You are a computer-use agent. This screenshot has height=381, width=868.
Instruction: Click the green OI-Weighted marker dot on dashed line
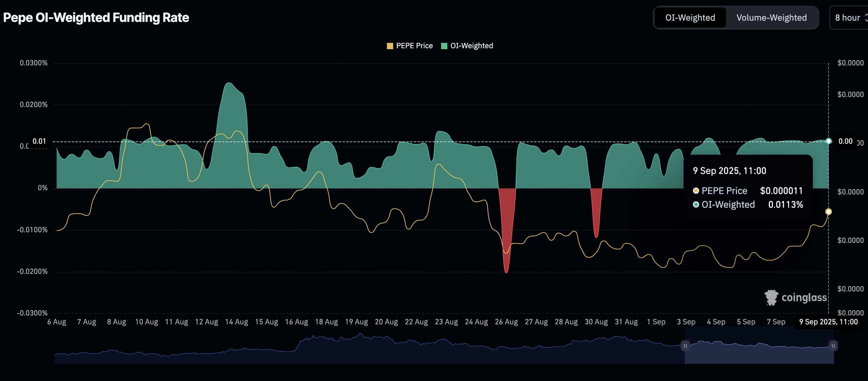829,141
